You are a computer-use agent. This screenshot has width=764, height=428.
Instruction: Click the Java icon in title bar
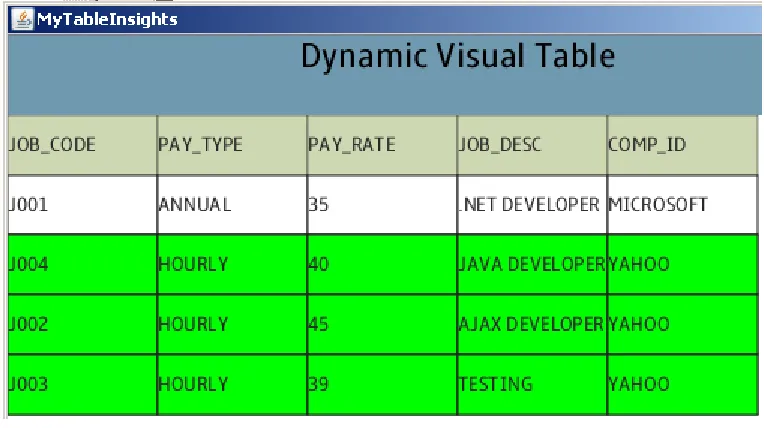click(22, 19)
